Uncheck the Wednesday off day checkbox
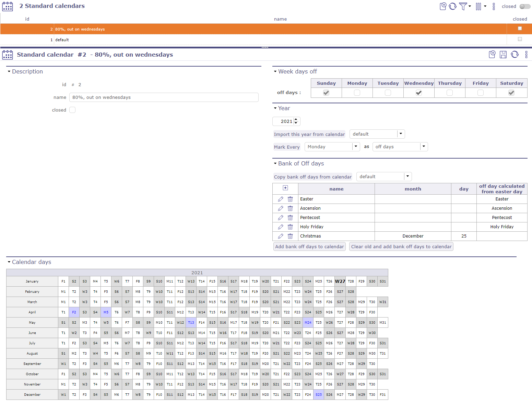The image size is (532, 415). coord(419,93)
